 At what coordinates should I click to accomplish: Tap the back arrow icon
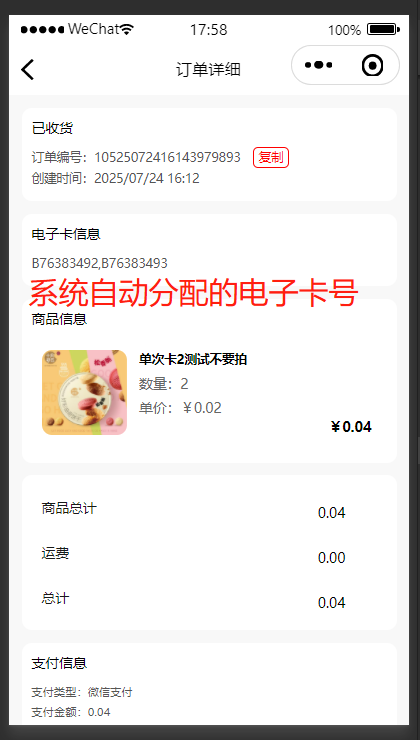click(27, 69)
